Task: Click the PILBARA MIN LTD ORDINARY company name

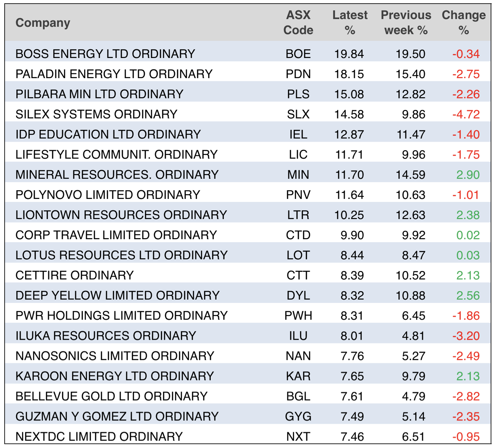Action: pos(99,94)
